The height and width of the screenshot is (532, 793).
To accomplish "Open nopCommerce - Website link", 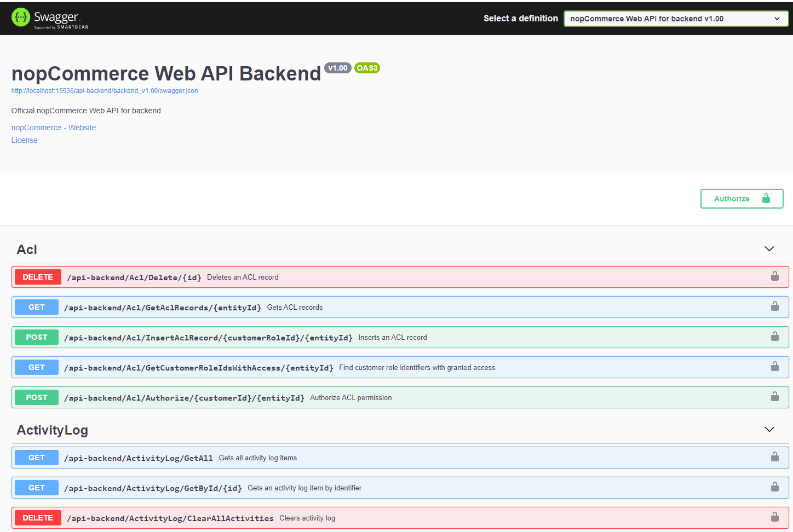I will 54,128.
